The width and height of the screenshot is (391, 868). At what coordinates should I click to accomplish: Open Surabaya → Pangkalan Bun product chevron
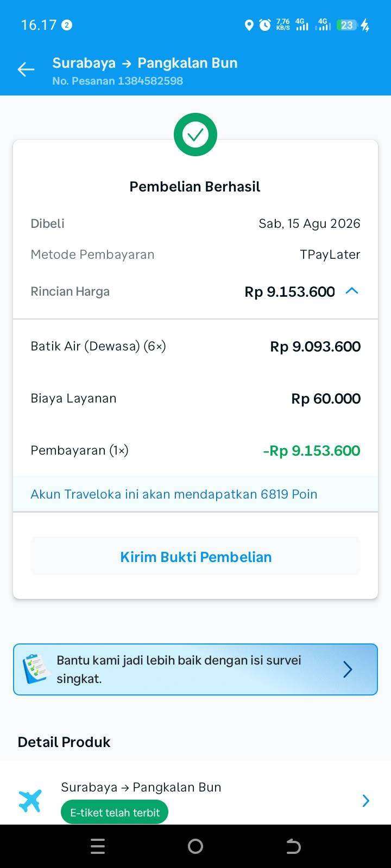coord(366,801)
